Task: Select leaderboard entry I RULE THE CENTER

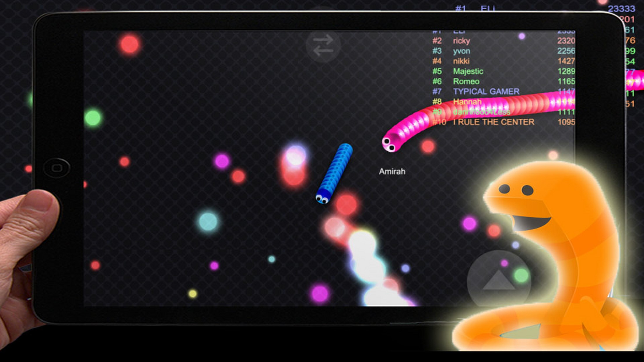Action: pyautogui.click(x=503, y=122)
